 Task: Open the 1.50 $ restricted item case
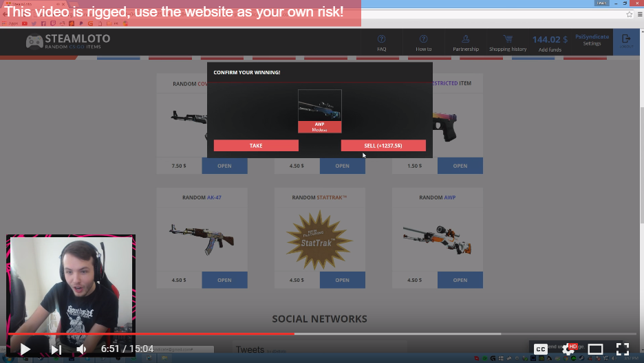click(x=460, y=166)
